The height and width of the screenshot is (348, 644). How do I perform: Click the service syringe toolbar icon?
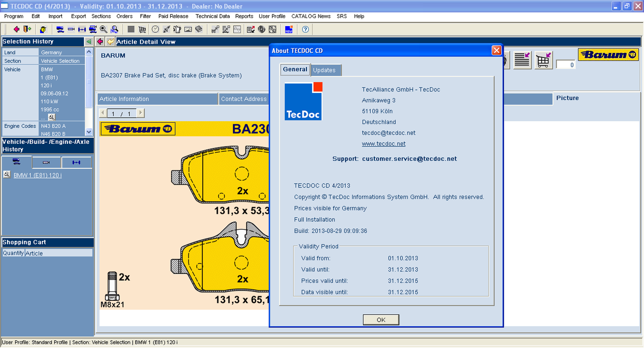(167, 29)
